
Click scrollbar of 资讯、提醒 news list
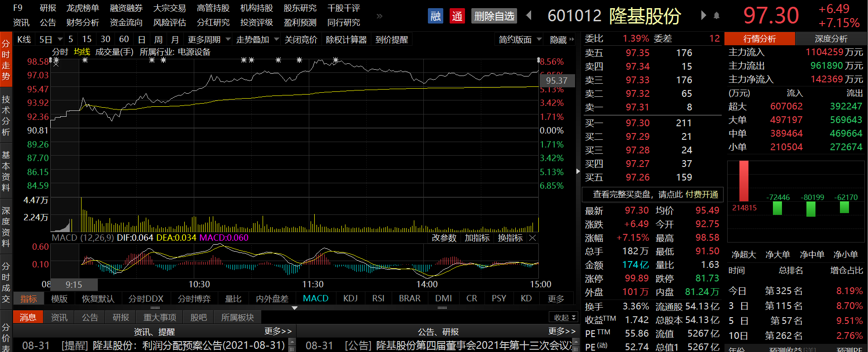(292, 345)
